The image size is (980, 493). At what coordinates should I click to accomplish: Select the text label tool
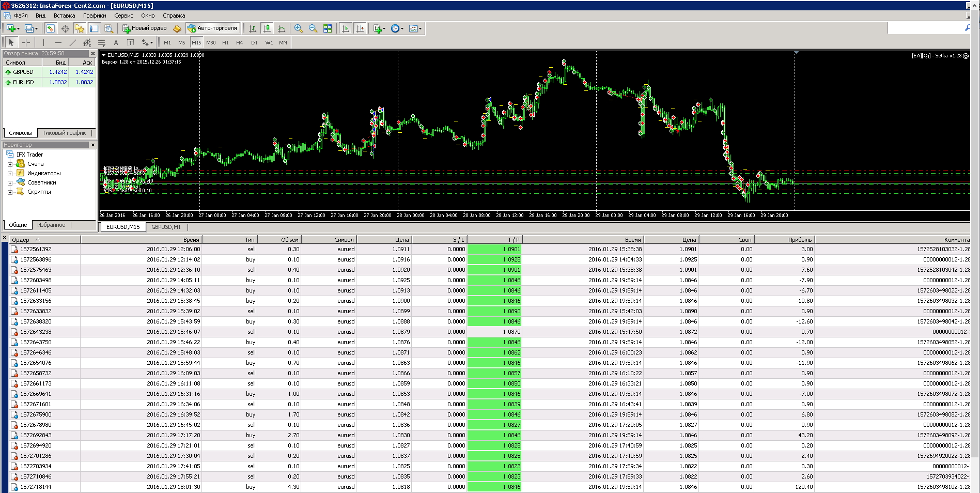click(116, 42)
